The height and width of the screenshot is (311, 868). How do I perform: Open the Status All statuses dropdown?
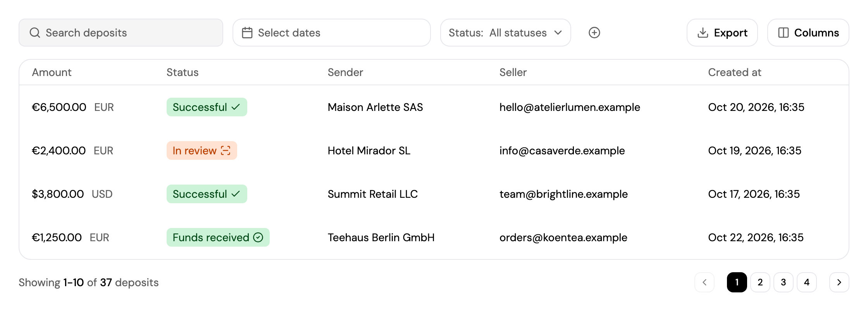[506, 33]
